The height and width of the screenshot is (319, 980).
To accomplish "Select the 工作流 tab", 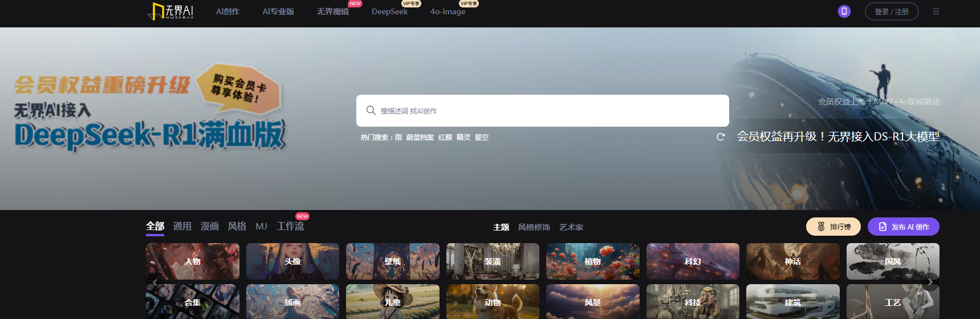I will [290, 227].
